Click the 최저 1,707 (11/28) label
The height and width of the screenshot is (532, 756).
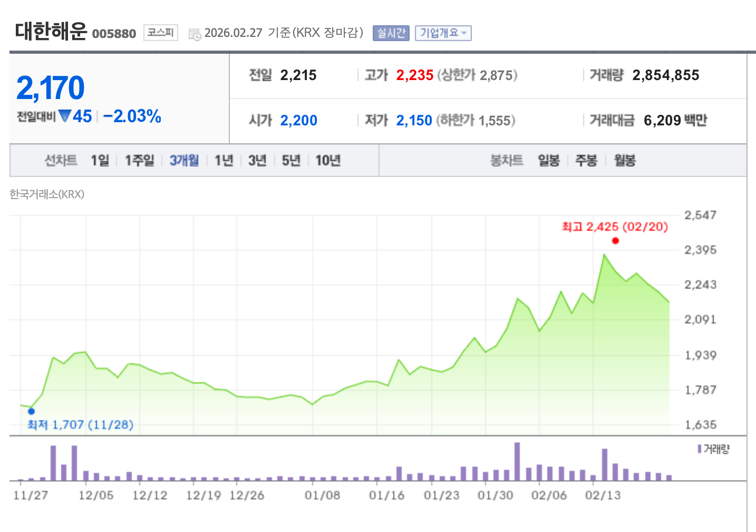tap(80, 425)
